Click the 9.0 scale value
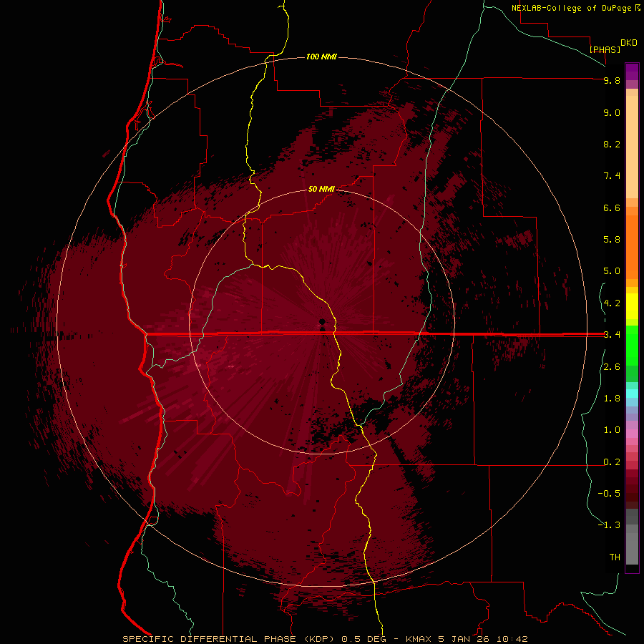644x644 pixels. click(x=612, y=113)
